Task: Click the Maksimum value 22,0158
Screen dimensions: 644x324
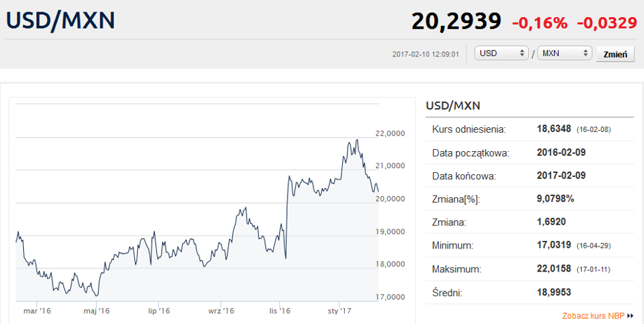Action: click(x=553, y=269)
